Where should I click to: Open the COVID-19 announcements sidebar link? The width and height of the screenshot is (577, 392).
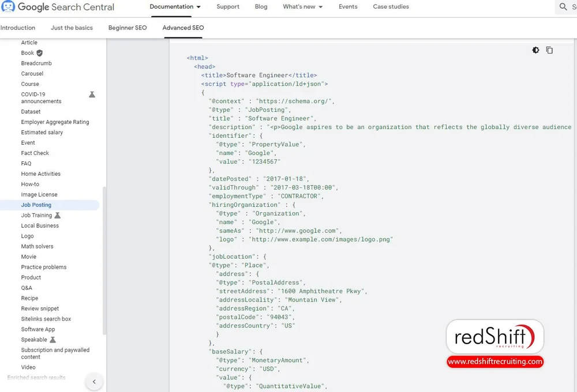pos(41,98)
